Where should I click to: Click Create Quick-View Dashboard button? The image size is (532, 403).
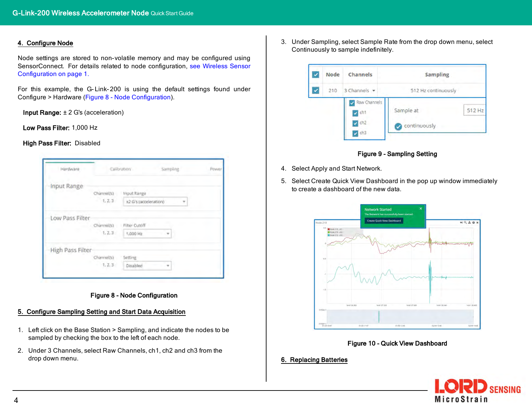[x=384, y=221]
